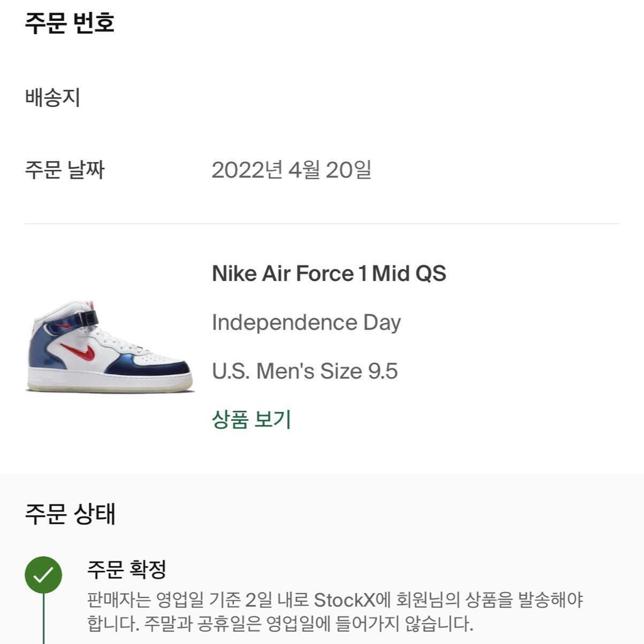Click the Independence Day colorway text

[x=306, y=323]
